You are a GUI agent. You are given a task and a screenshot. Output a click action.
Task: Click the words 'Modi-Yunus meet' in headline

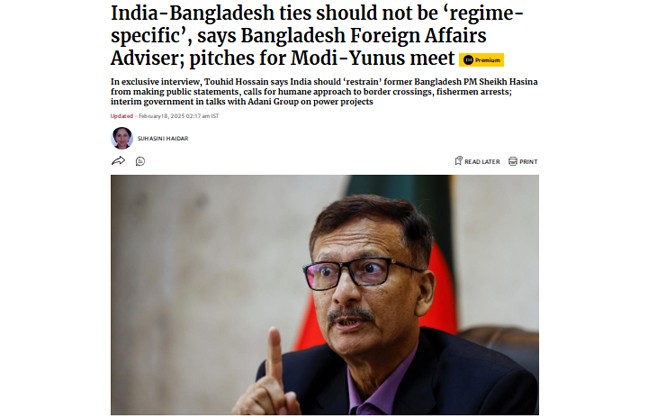373,58
